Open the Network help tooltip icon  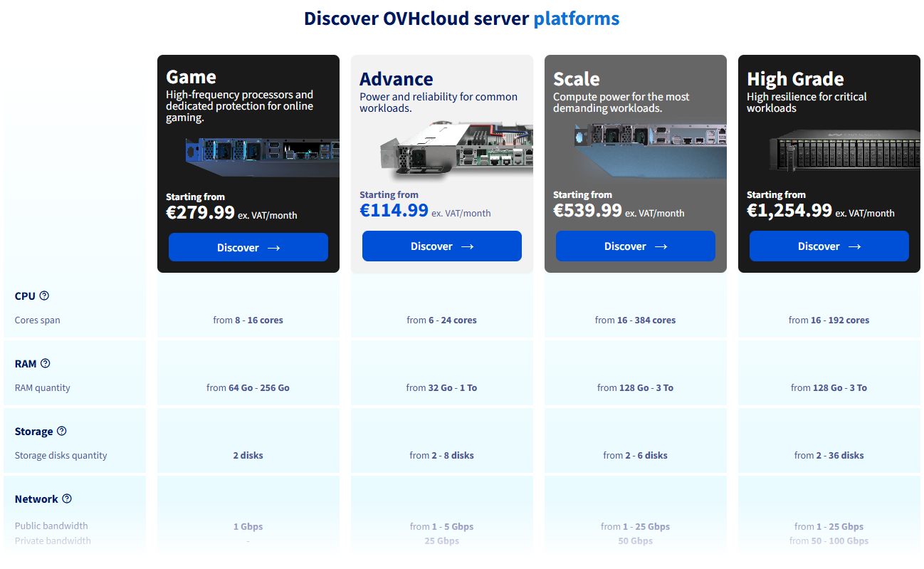click(67, 498)
